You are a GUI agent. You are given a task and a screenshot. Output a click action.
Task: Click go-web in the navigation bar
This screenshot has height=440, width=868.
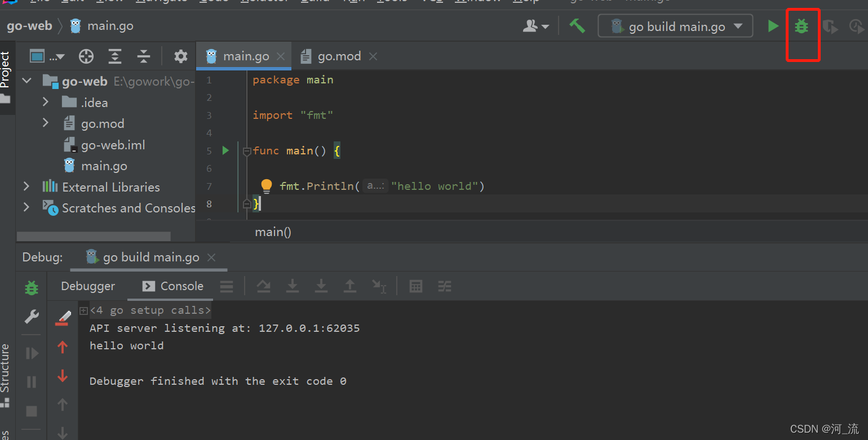point(29,25)
